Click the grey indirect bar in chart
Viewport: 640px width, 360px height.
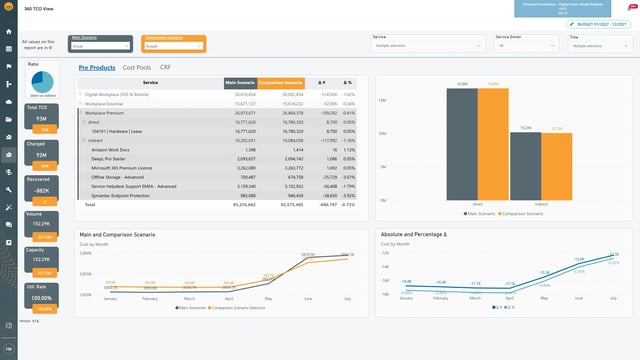click(526, 166)
